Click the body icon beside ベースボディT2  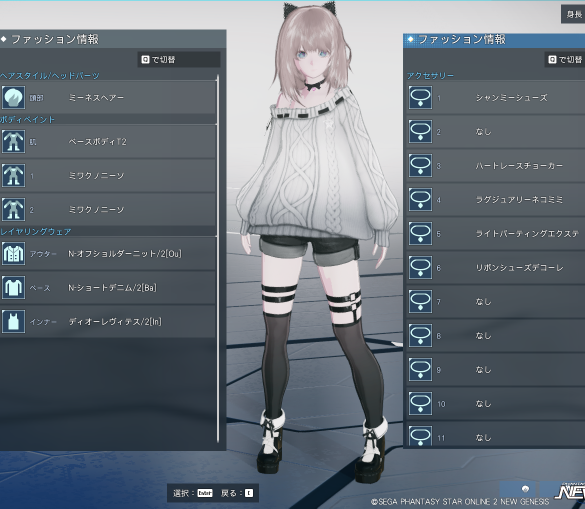coord(13,141)
